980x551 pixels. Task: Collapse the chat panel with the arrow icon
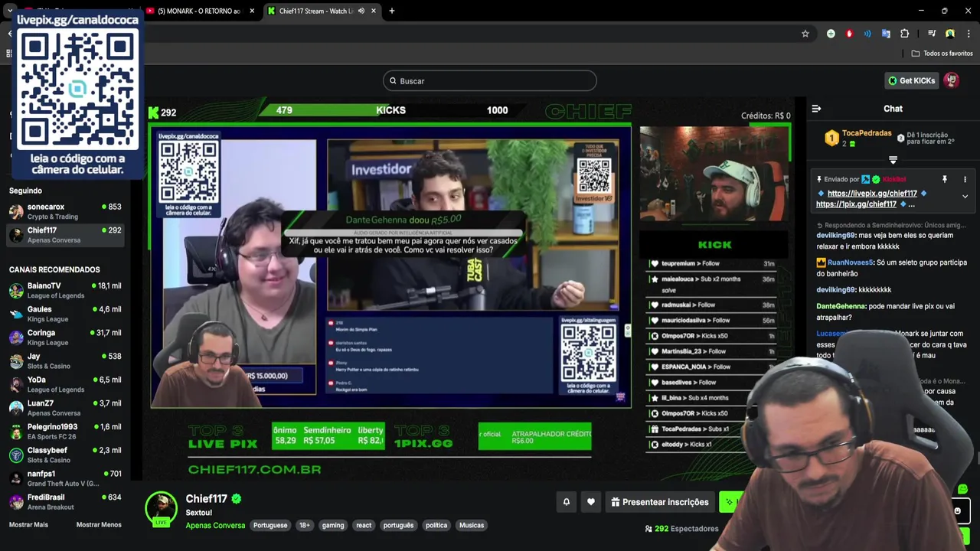click(x=816, y=109)
